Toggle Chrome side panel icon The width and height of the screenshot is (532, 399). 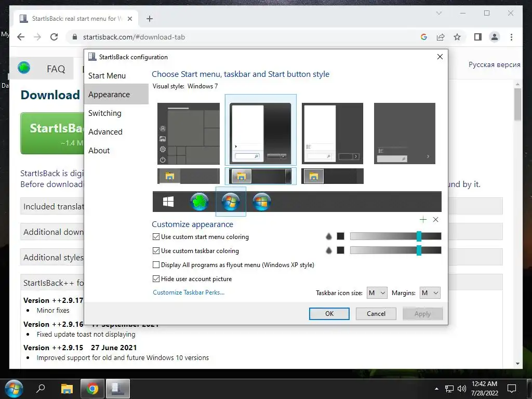tap(478, 37)
